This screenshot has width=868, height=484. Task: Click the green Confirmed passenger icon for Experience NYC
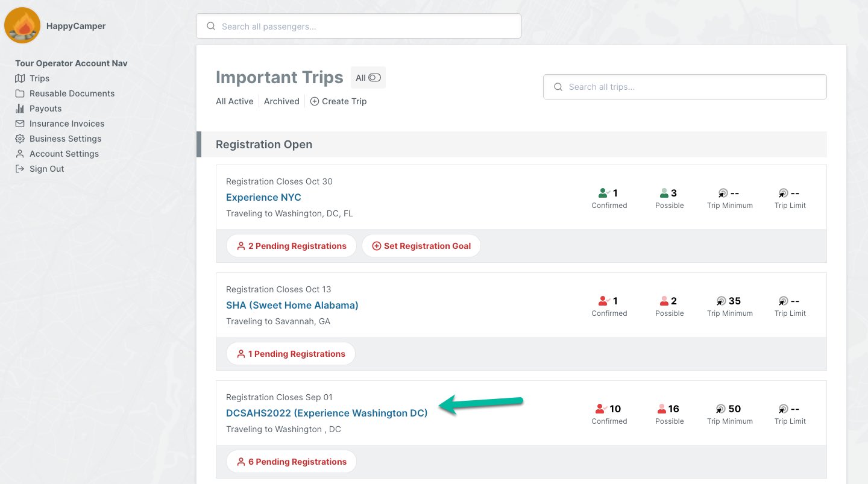tap(603, 193)
